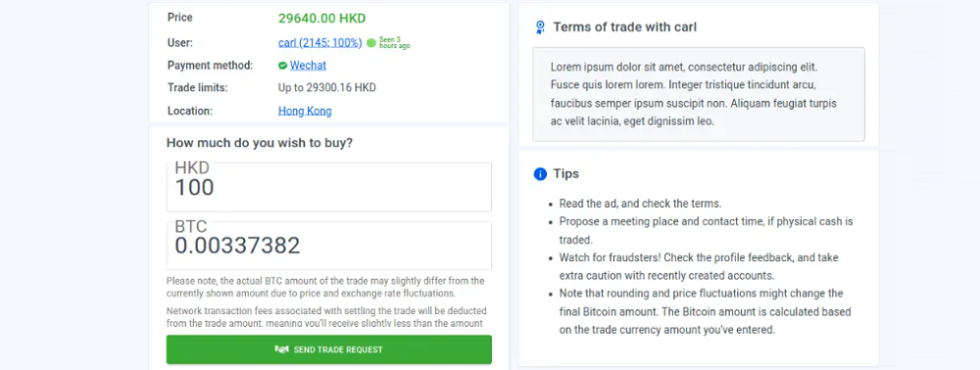The width and height of the screenshot is (980, 370).
Task: Focus the HKD amount input field
Action: 328,187
